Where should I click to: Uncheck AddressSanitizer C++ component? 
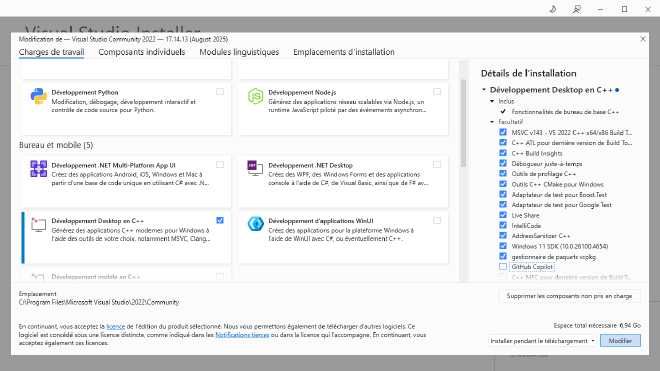pyautogui.click(x=503, y=235)
